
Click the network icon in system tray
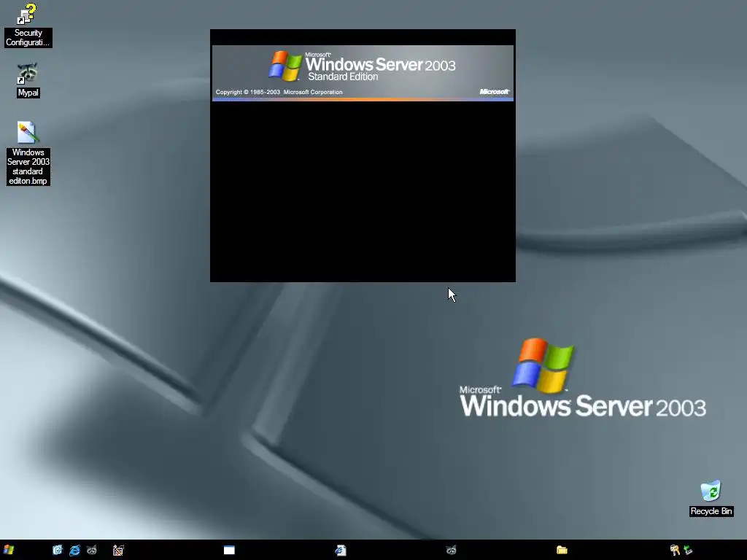688,550
